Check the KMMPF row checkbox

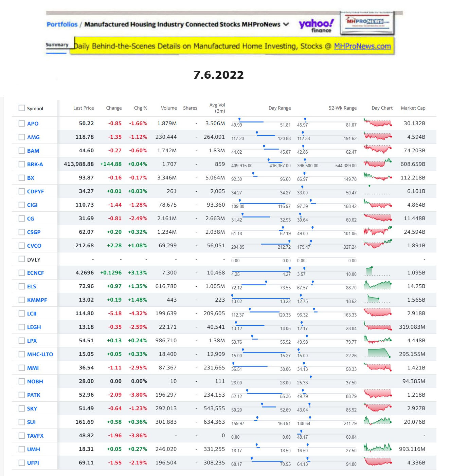point(22,300)
